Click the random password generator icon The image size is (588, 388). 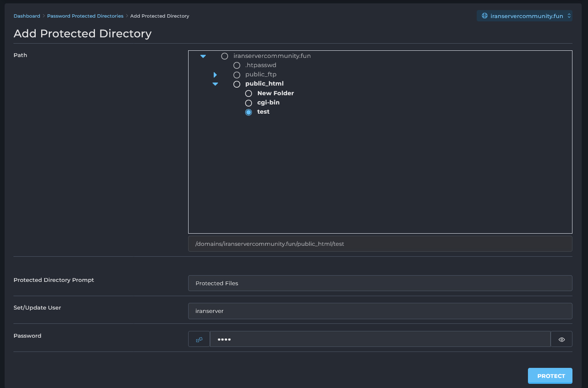(x=199, y=339)
